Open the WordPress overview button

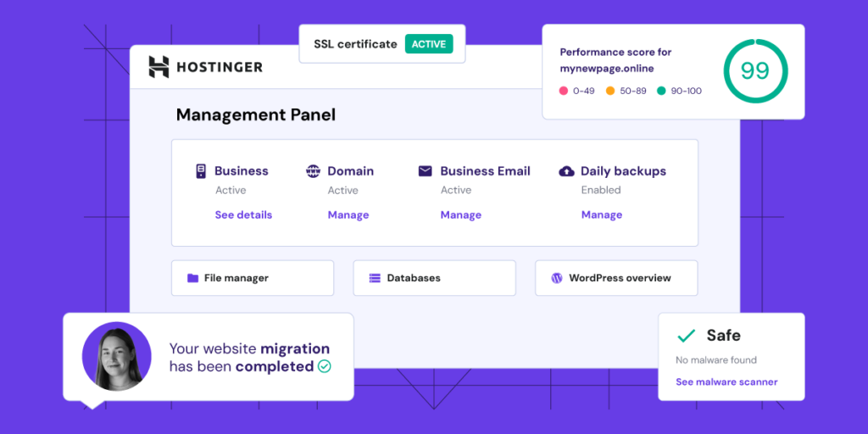pos(616,278)
